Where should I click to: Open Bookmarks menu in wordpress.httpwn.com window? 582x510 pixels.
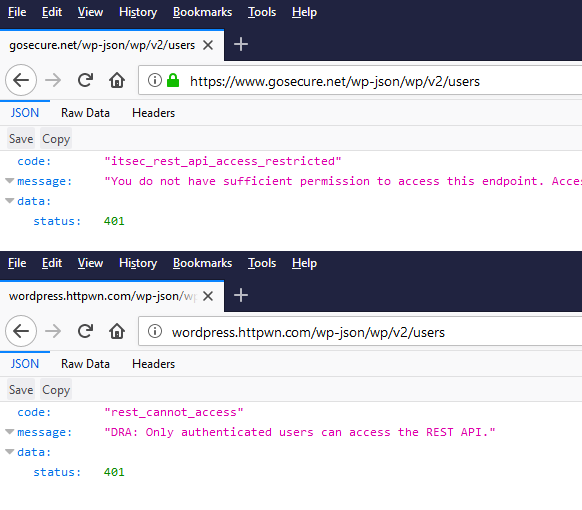202,263
